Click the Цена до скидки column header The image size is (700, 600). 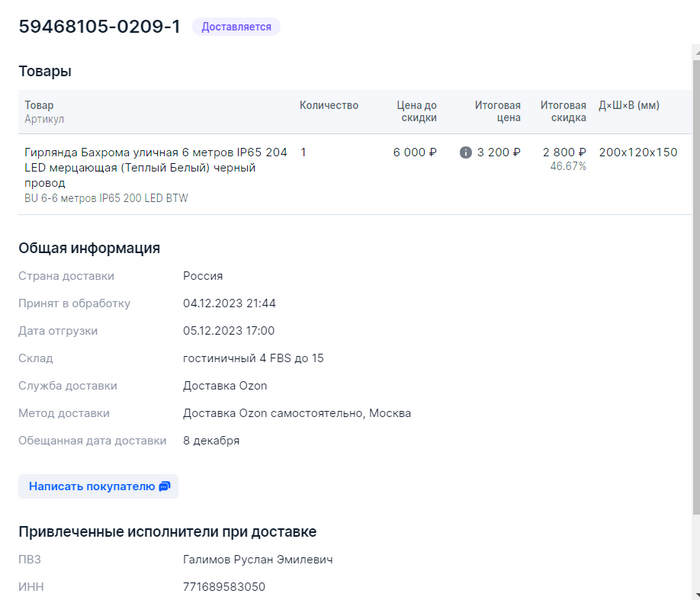point(416,111)
